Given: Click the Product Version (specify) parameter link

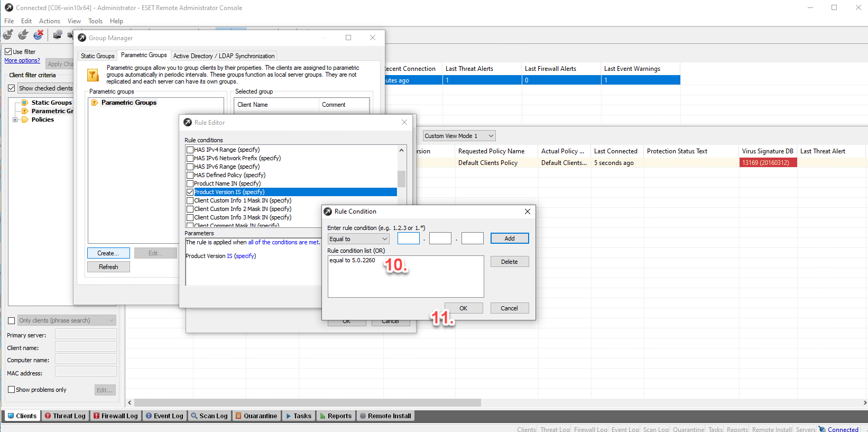Looking at the screenshot, I should [245, 256].
